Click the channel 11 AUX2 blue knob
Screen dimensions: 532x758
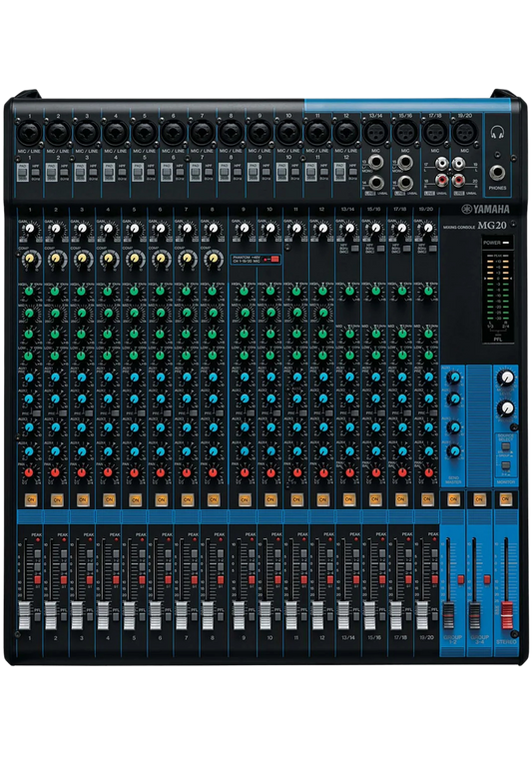click(296, 399)
